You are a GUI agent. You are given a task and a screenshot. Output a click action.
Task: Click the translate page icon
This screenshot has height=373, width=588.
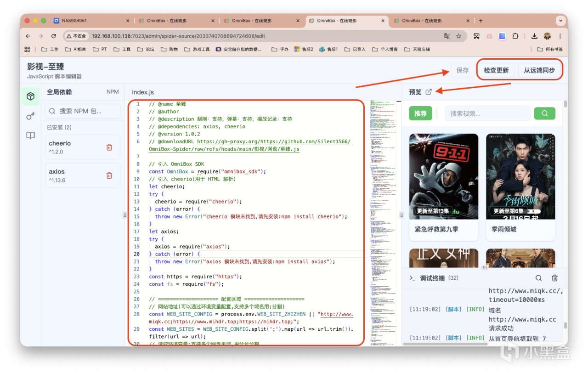(x=447, y=36)
